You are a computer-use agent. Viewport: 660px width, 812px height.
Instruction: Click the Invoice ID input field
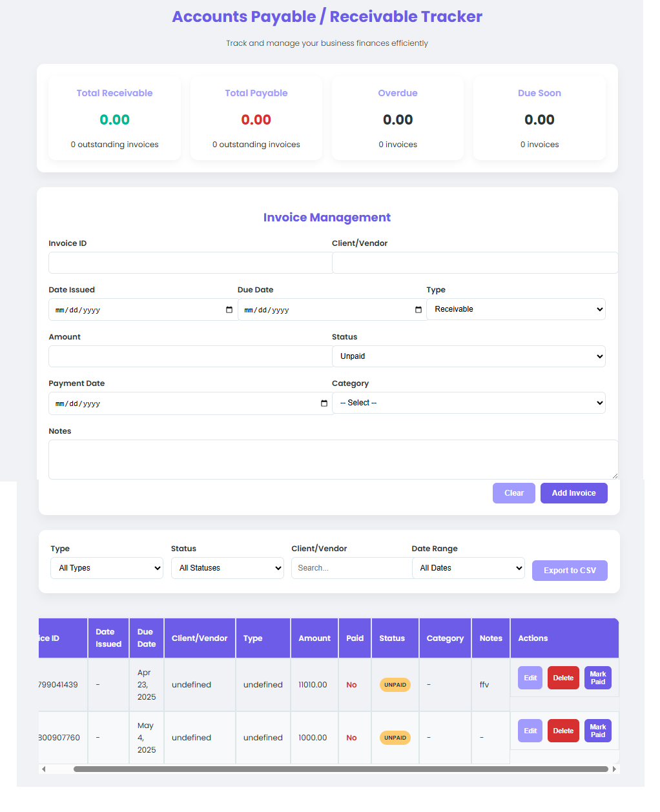190,263
